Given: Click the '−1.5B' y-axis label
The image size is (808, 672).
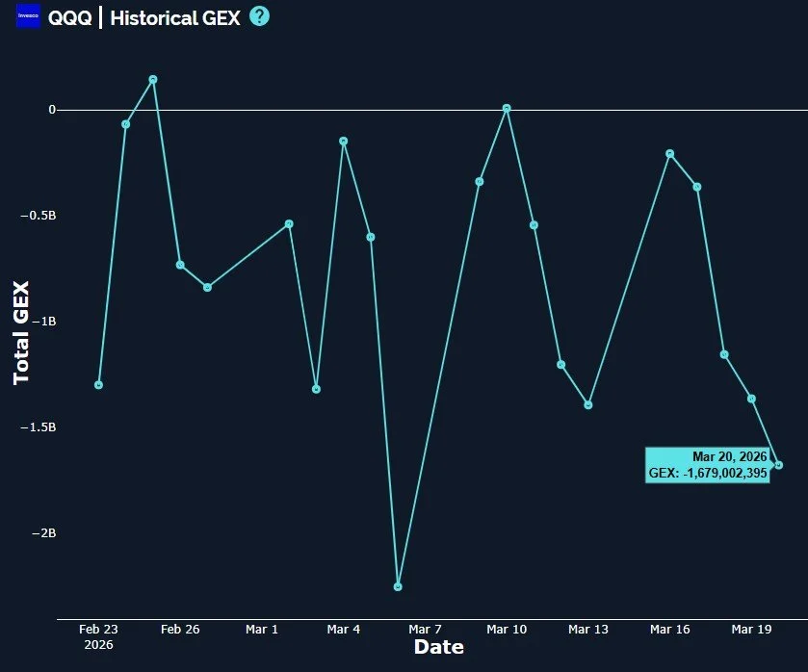Looking at the screenshot, I should click(39, 427).
